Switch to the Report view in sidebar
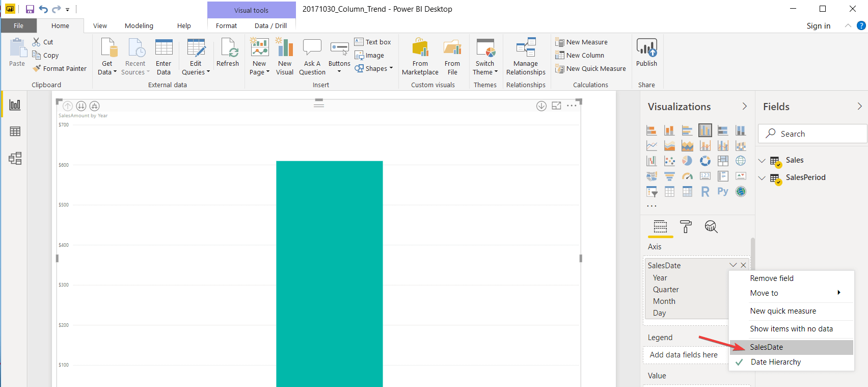The height and width of the screenshot is (387, 868). pyautogui.click(x=15, y=105)
